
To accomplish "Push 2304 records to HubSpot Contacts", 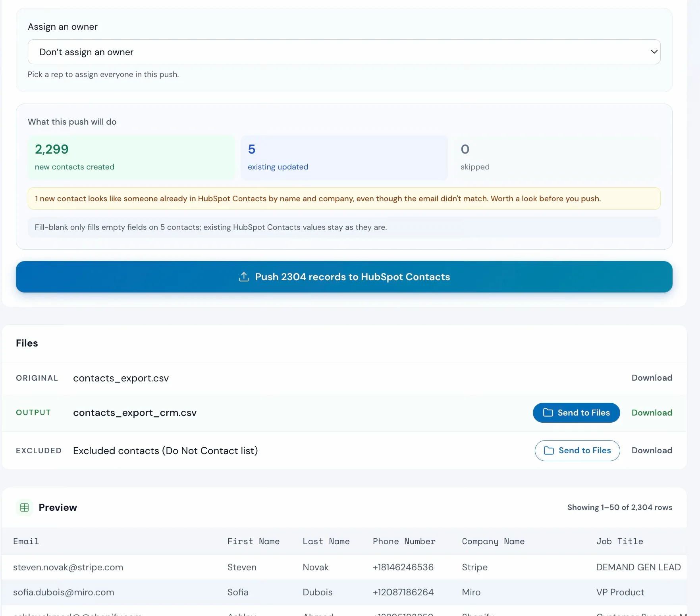I will click(x=344, y=277).
